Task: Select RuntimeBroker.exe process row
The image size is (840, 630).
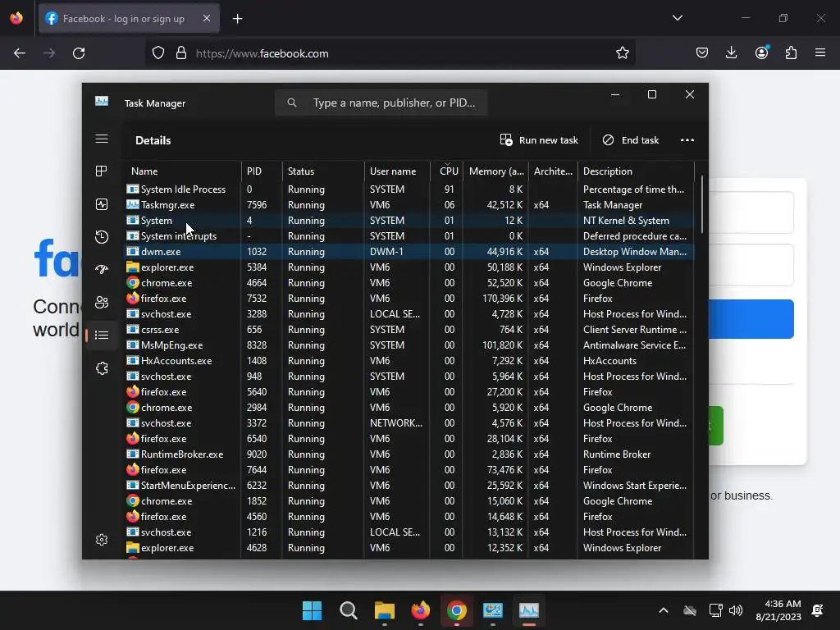Action: pyautogui.click(x=409, y=454)
